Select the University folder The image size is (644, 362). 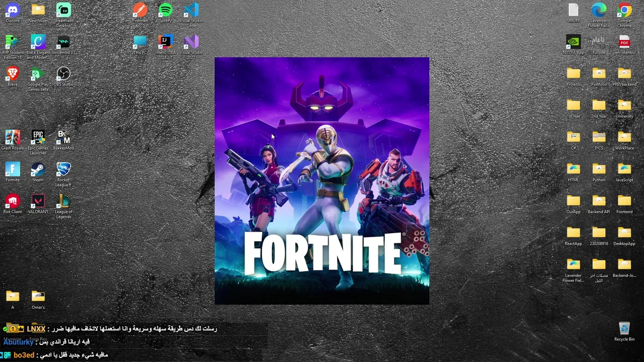coord(624,109)
